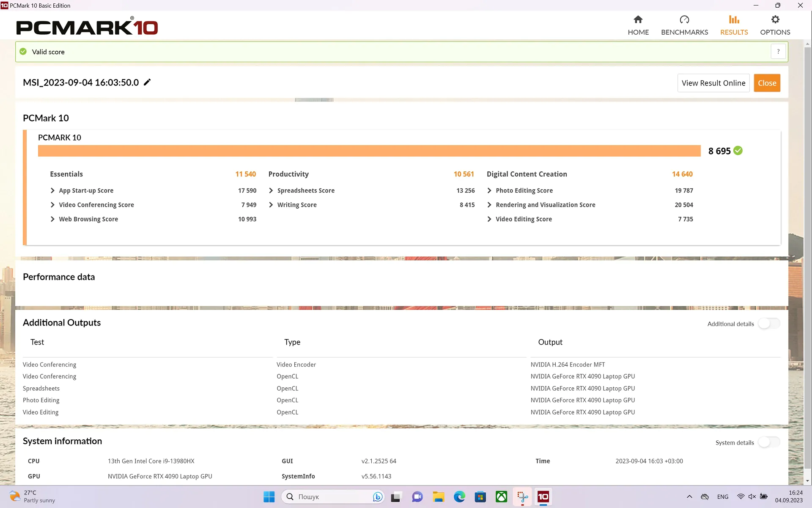Close the result with orange Close button
The width and height of the screenshot is (812, 508).
[x=767, y=83]
